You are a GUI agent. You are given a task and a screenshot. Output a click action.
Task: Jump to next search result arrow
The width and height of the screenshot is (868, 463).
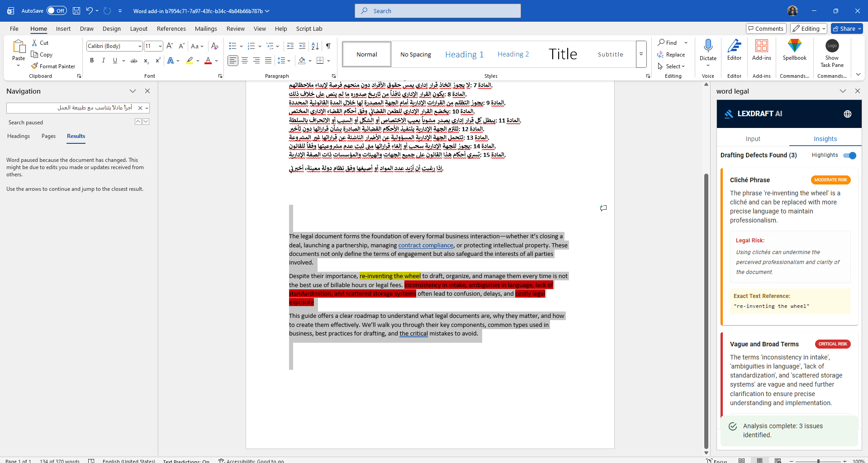[146, 122]
